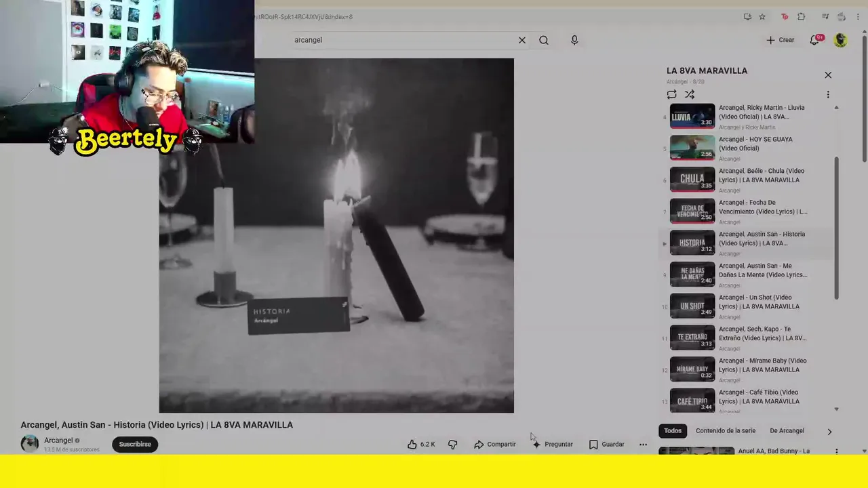Click the Arcangel - Un Shot title text
The image size is (868, 488).
[759, 302]
